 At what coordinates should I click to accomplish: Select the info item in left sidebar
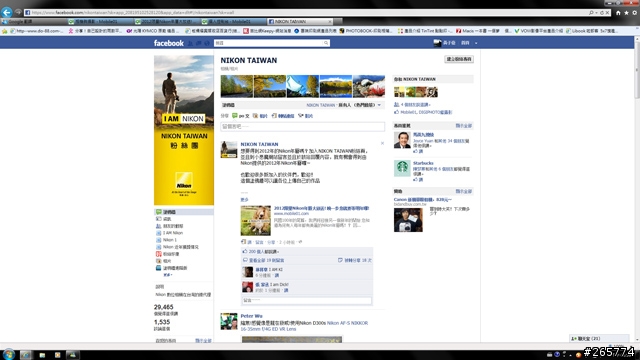(x=167, y=219)
